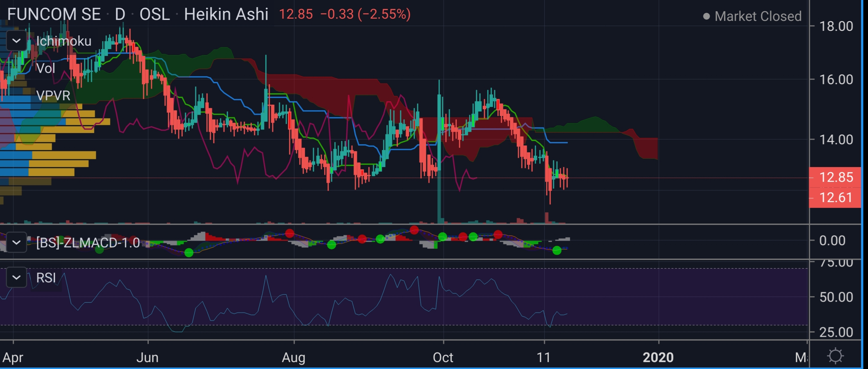This screenshot has height=369, width=868.
Task: Click the last green MACD signal dot
Action: tap(557, 250)
